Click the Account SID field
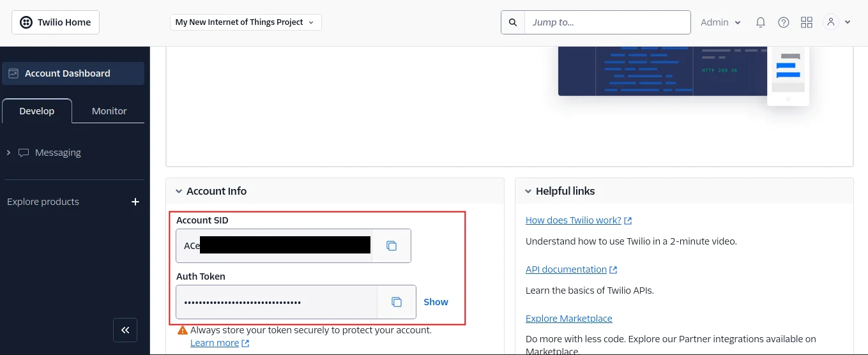The width and height of the screenshot is (868, 355). [275, 246]
